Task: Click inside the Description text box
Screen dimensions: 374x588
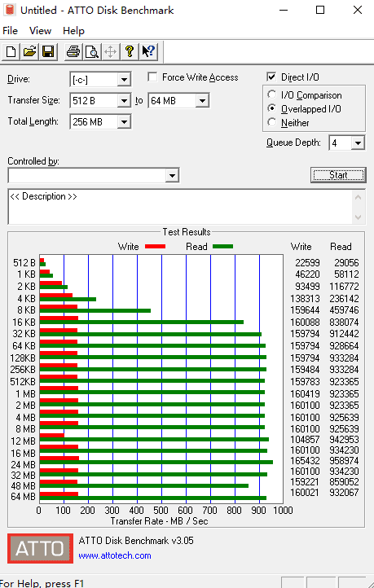Action: [180, 207]
